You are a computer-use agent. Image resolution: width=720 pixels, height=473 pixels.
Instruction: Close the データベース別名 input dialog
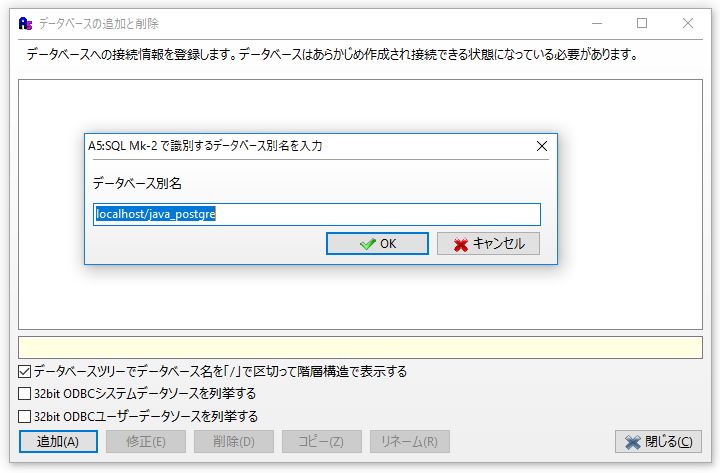coord(542,146)
